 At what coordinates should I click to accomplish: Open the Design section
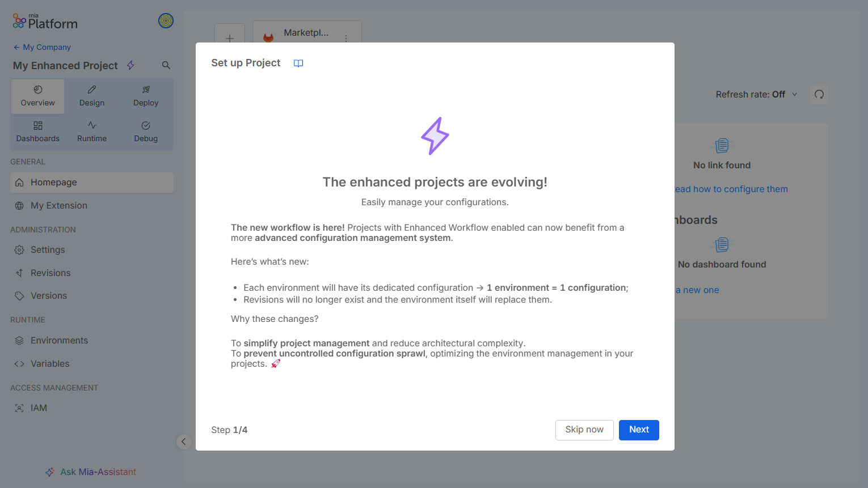[92, 96]
